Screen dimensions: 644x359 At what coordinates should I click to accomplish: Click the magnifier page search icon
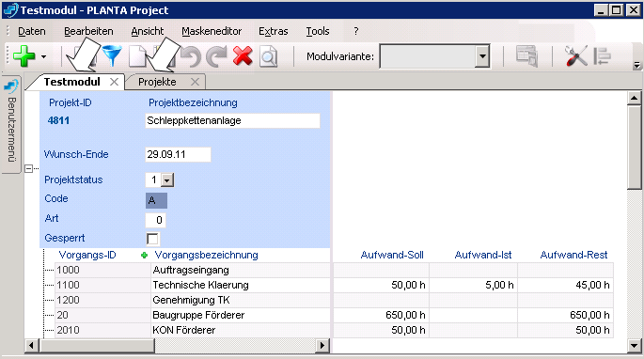[269, 56]
